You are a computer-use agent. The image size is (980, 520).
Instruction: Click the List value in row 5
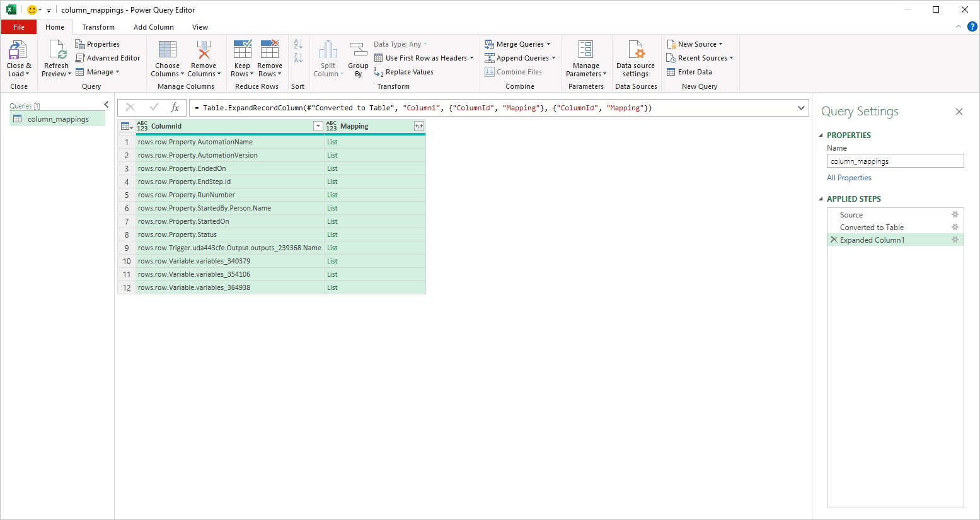click(x=332, y=195)
